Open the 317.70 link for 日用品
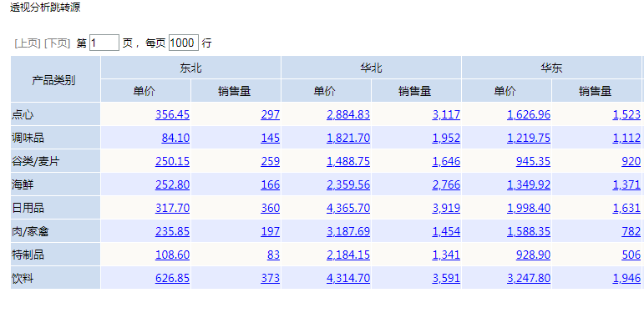Viewport: 644px width, 328px height. 173,208
